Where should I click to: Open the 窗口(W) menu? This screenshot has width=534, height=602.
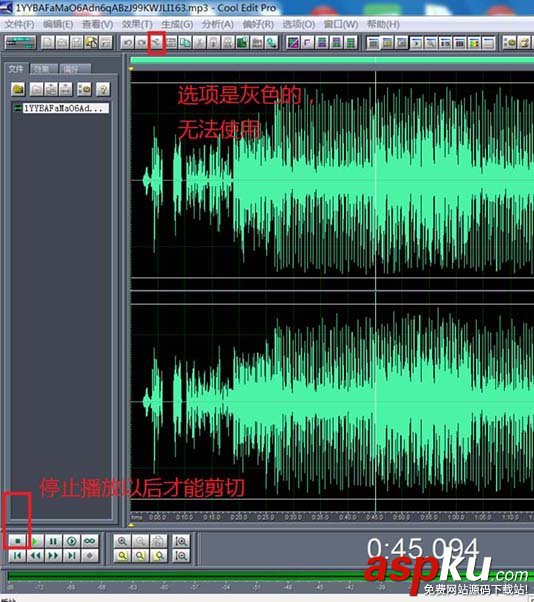(x=341, y=25)
